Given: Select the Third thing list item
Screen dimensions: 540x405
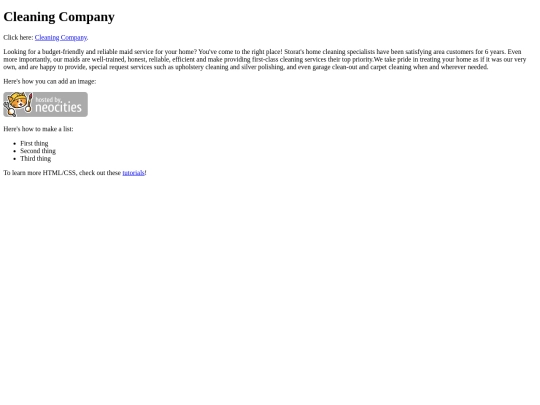Looking at the screenshot, I should 35,158.
